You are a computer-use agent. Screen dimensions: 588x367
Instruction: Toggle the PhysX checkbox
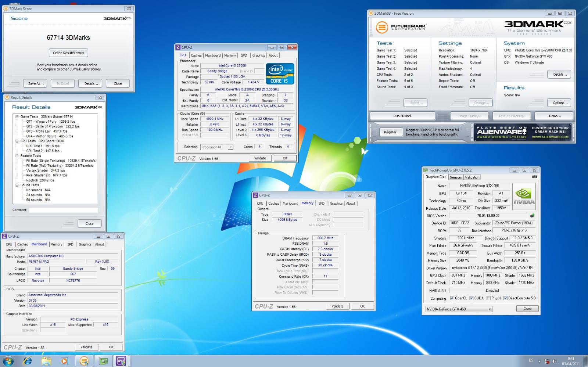coord(488,298)
